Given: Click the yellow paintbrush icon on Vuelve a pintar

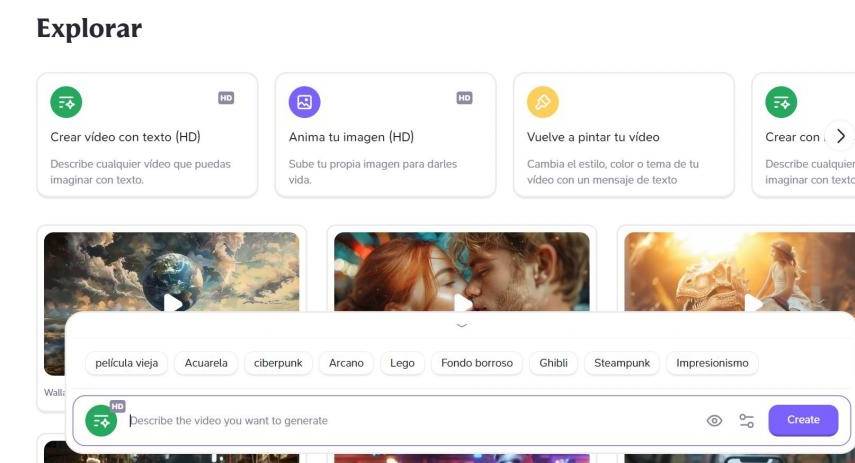Looking at the screenshot, I should (543, 102).
